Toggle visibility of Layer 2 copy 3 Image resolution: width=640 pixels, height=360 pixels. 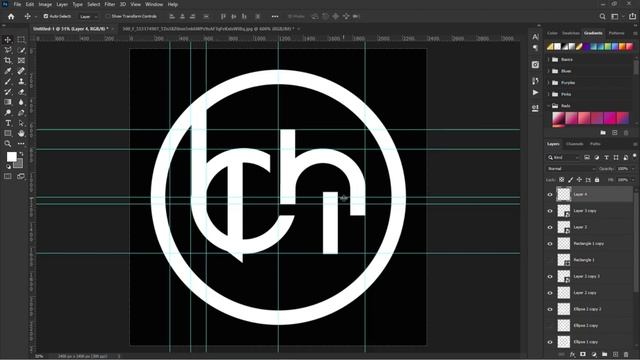pyautogui.click(x=550, y=277)
